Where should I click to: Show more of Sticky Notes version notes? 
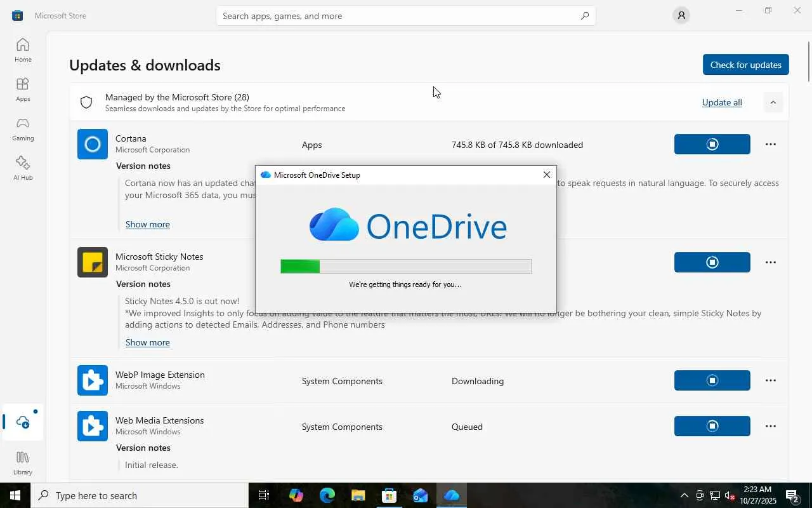pyautogui.click(x=148, y=342)
